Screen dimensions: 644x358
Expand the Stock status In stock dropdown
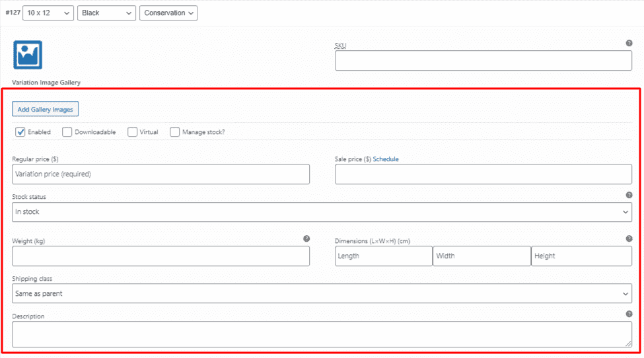[x=322, y=212]
